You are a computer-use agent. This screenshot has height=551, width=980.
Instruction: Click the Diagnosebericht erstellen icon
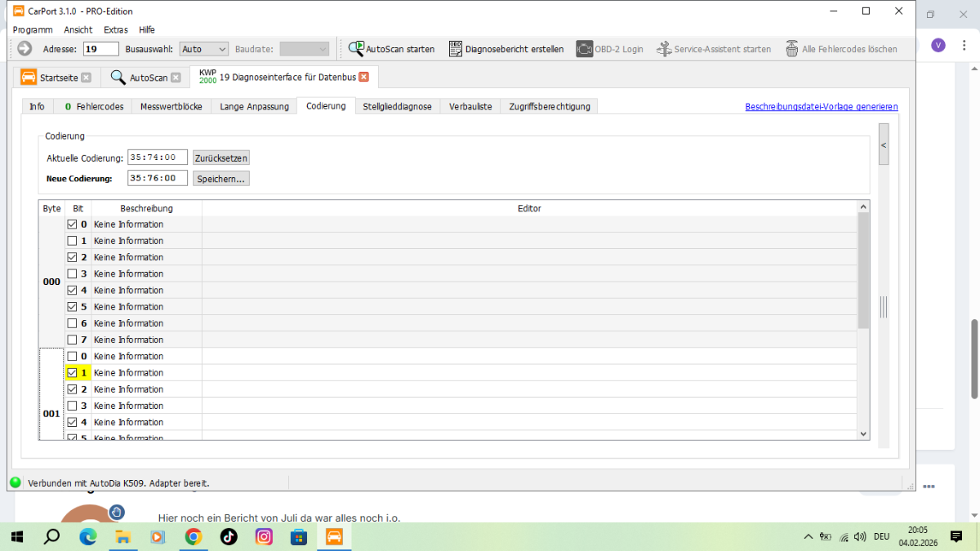(x=456, y=49)
